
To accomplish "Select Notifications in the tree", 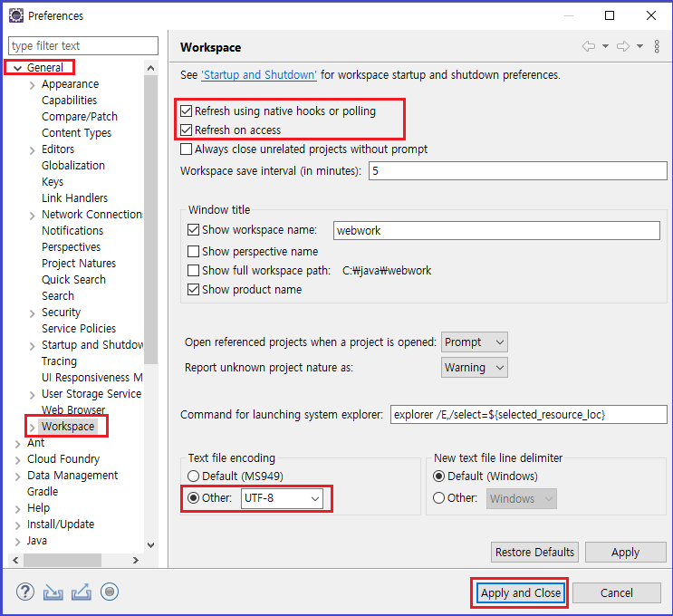I will [72, 230].
